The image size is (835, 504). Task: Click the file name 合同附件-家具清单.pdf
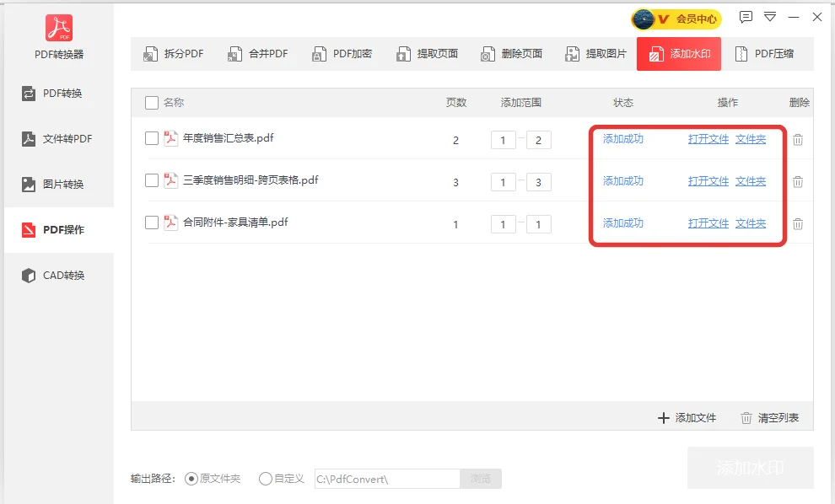coord(235,223)
